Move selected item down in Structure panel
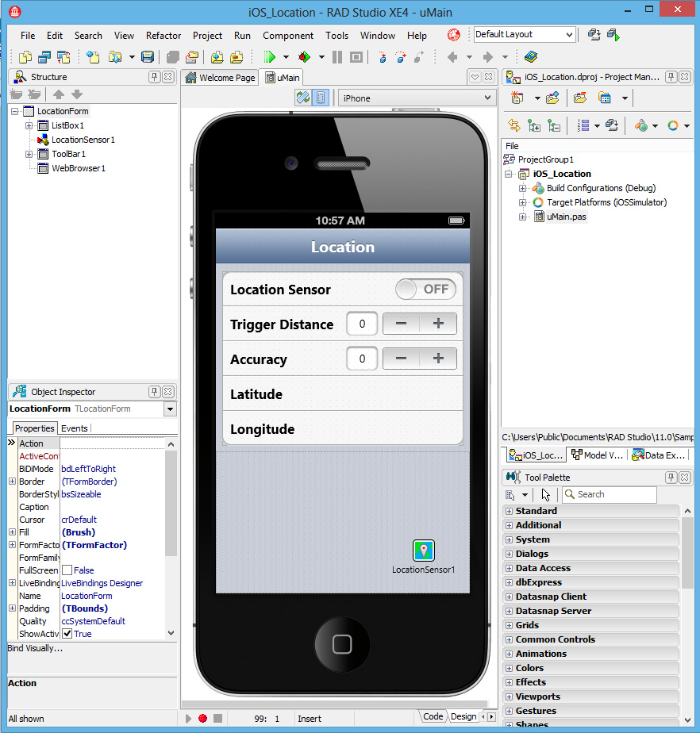This screenshot has height=733, width=700. point(77,94)
